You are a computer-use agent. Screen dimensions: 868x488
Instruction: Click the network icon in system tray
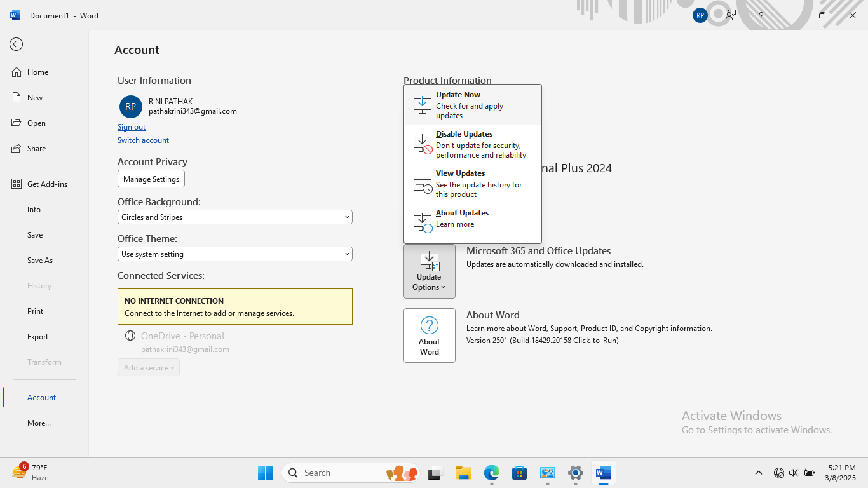778,473
